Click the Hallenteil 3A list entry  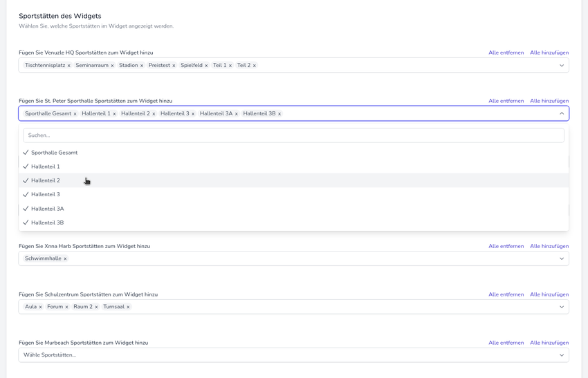[x=47, y=209]
